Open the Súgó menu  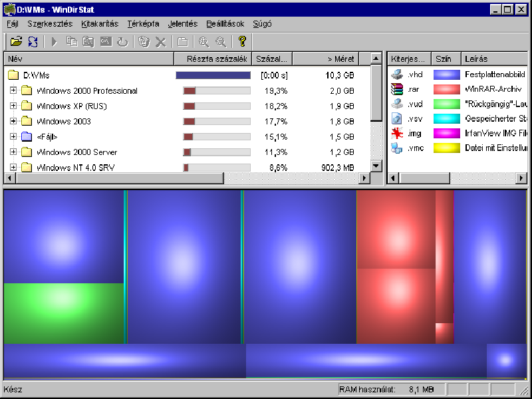coord(262,24)
